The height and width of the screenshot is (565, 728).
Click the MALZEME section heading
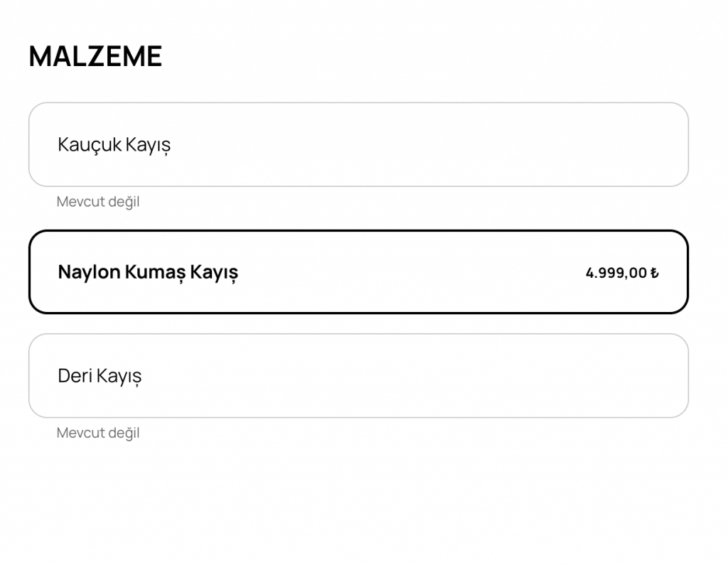pyautogui.click(x=96, y=56)
